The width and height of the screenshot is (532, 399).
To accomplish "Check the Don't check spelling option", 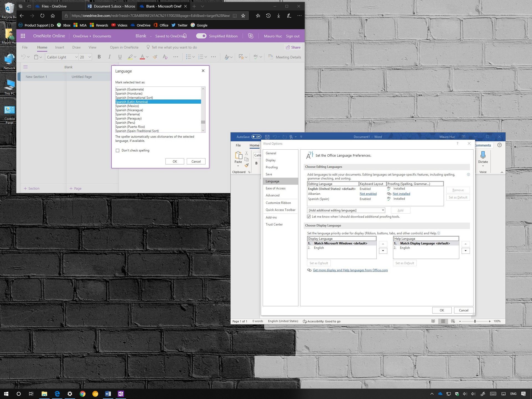I will (x=118, y=150).
